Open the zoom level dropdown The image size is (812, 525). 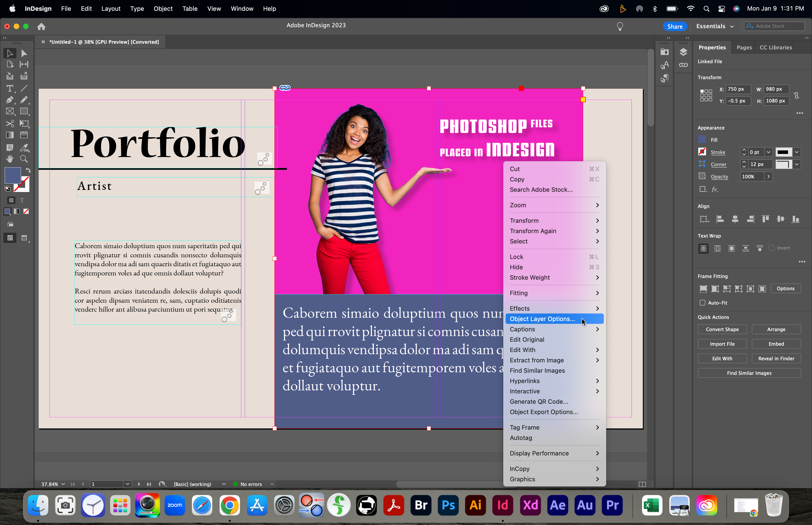click(63, 484)
